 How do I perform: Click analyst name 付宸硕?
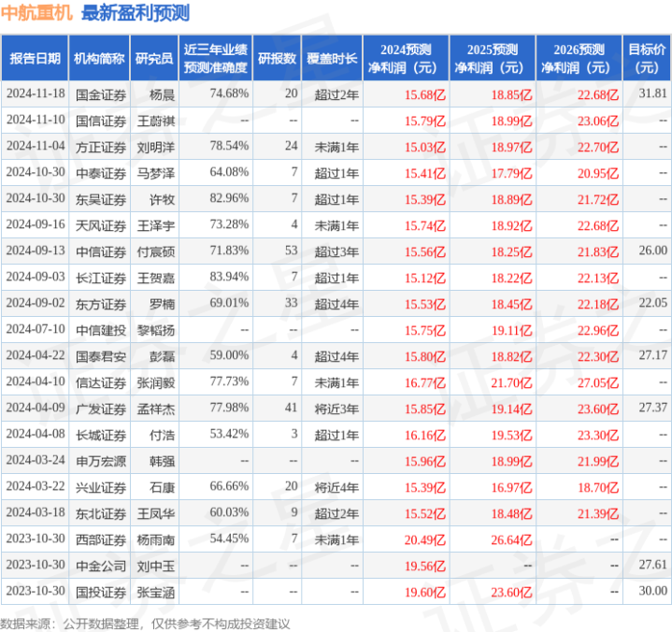156,251
